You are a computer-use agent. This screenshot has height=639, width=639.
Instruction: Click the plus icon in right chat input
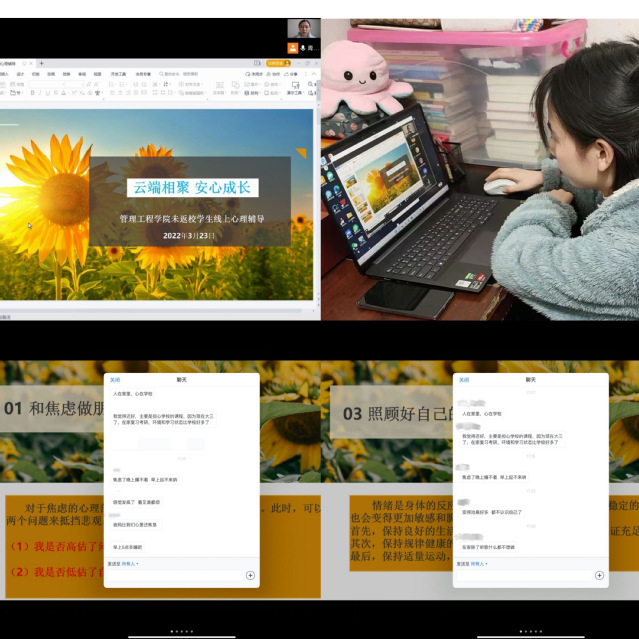point(599,575)
